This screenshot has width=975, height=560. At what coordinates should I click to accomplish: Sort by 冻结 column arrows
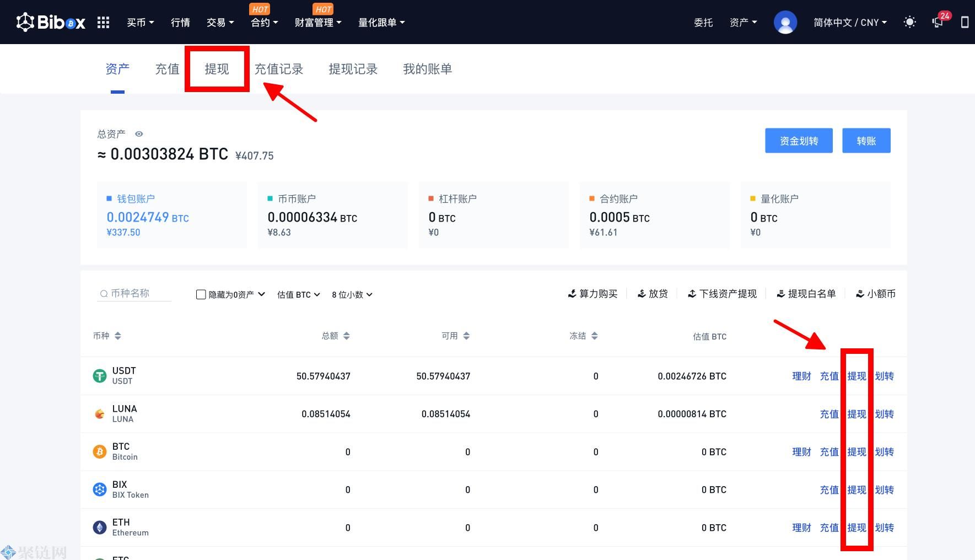[x=594, y=336]
